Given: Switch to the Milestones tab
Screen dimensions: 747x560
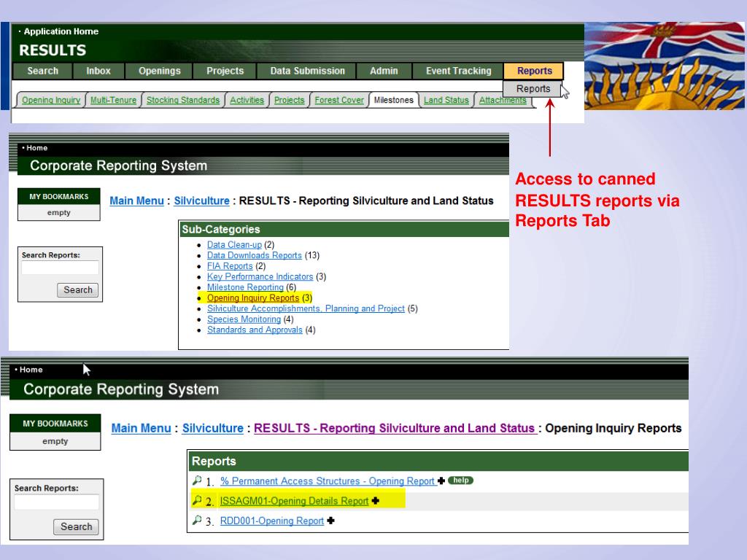Looking at the screenshot, I should coord(393,101).
